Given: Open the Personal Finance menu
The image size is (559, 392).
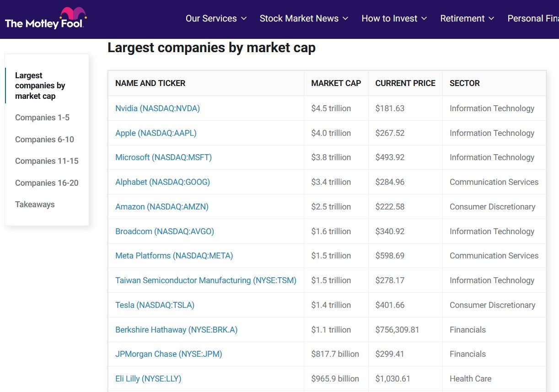Looking at the screenshot, I should coord(533,18).
